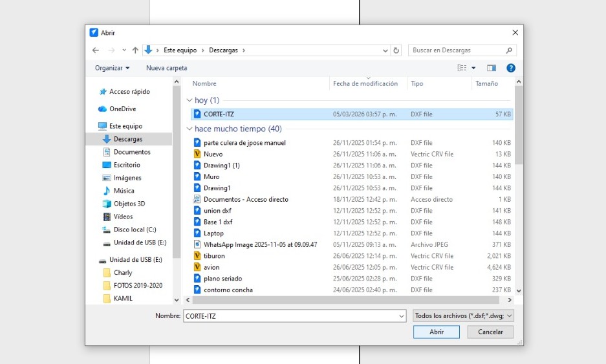Change the file view layout icon

point(462,68)
